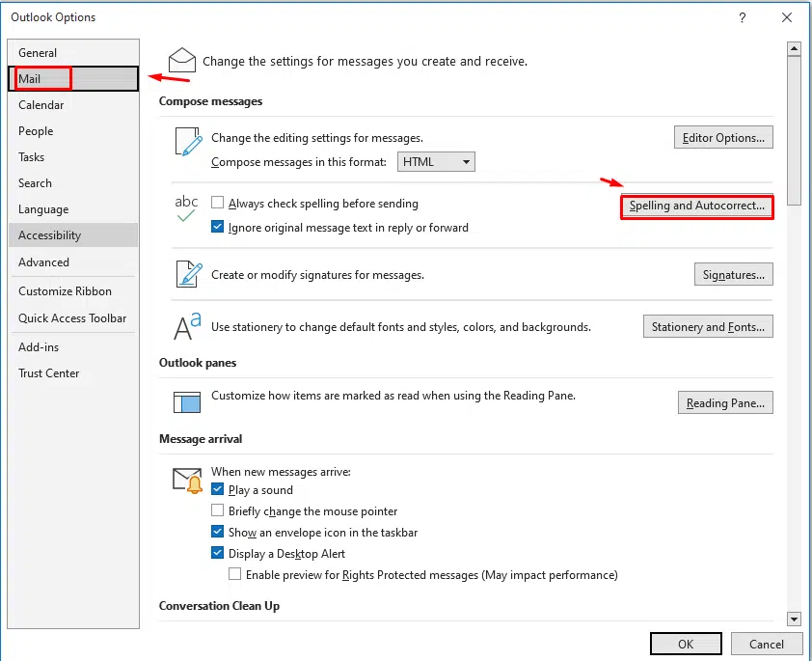Select the Search category

(x=73, y=183)
